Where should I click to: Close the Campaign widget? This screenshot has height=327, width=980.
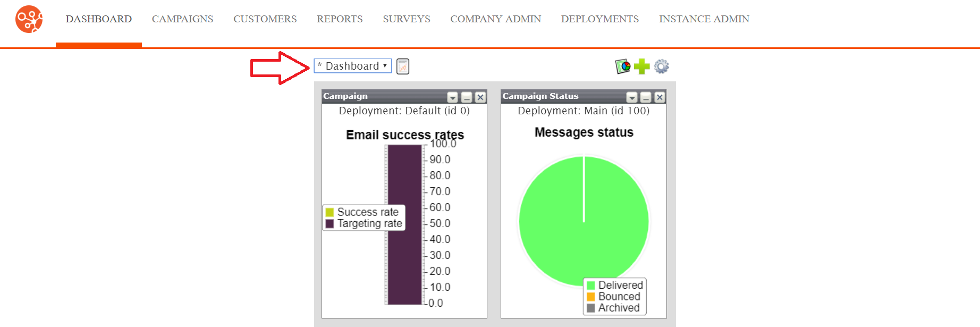click(x=480, y=97)
